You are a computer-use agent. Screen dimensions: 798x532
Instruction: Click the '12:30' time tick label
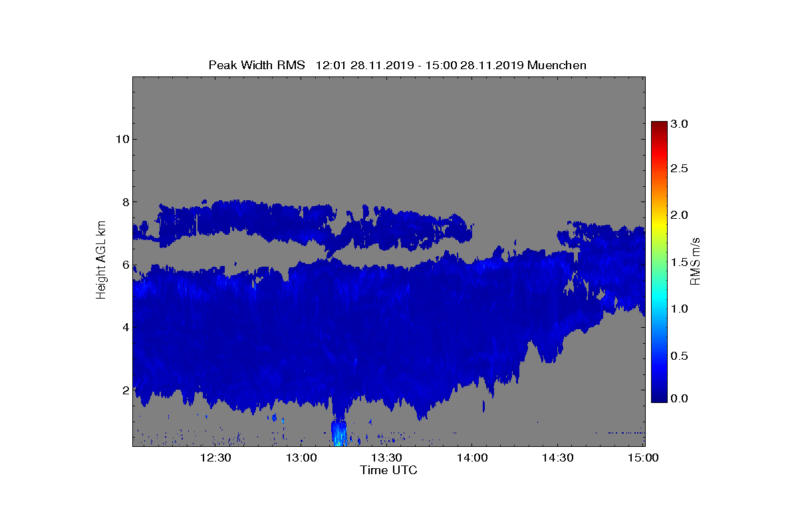click(x=215, y=458)
